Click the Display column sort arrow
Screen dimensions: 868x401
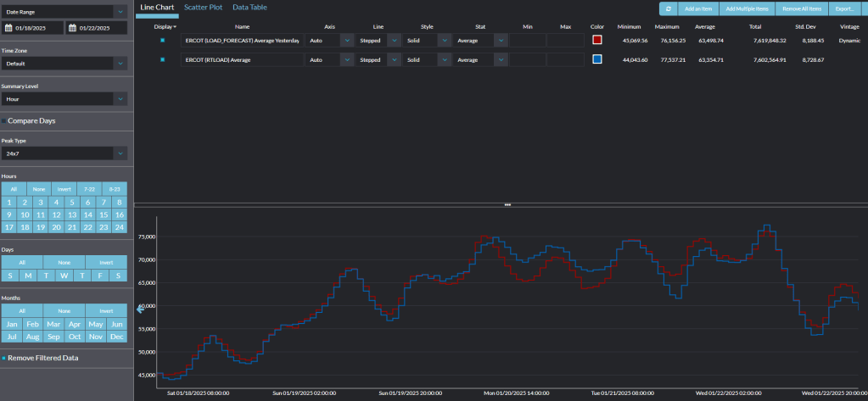click(176, 27)
